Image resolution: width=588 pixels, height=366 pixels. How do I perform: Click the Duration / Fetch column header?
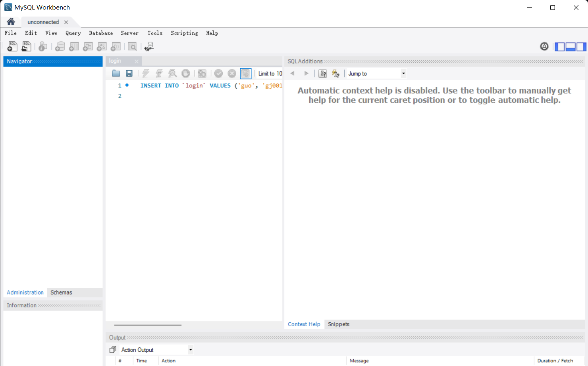point(555,360)
